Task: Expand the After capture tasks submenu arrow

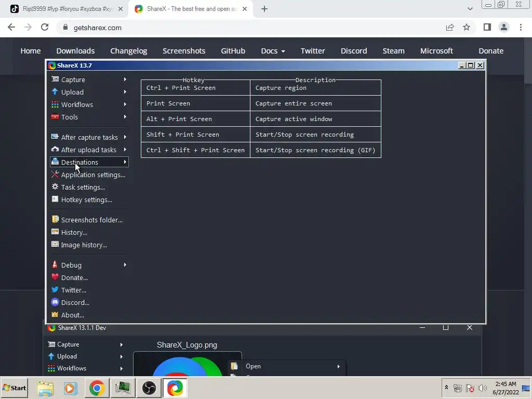Action: pyautogui.click(x=125, y=137)
